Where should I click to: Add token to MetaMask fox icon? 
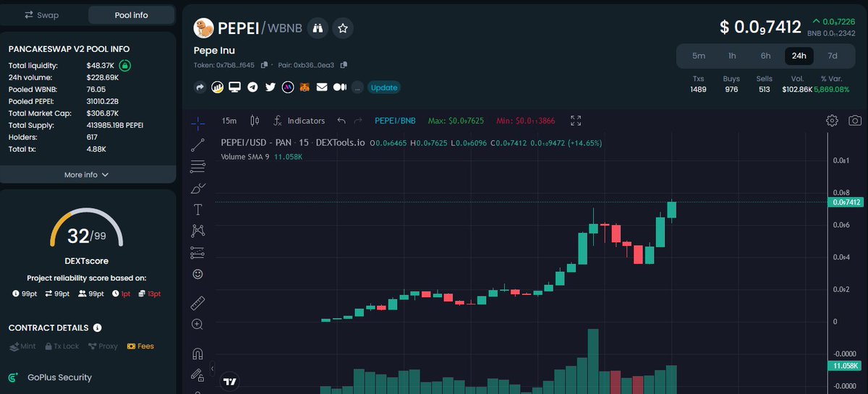point(305,87)
